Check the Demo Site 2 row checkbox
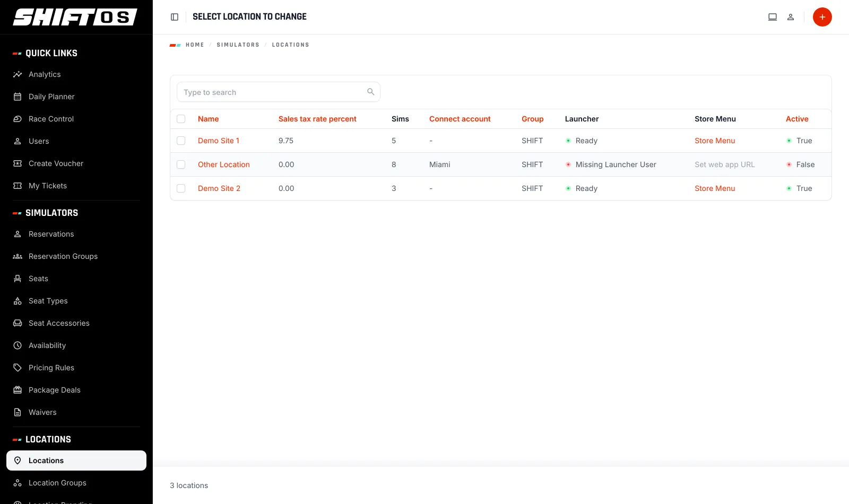The width and height of the screenshot is (849, 504). click(181, 188)
